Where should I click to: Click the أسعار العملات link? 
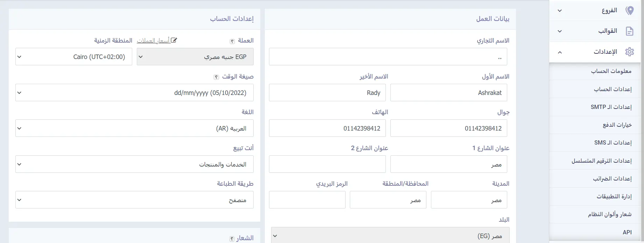(153, 41)
